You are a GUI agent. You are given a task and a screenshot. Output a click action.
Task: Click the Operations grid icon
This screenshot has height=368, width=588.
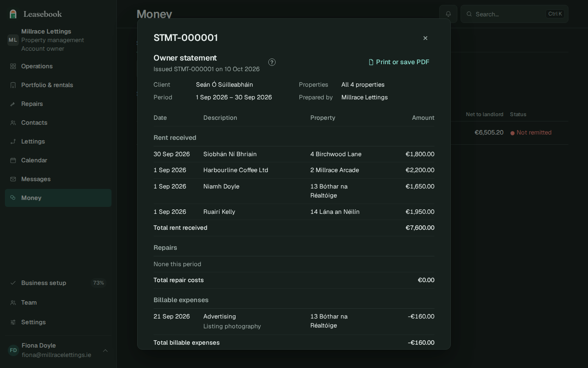click(x=13, y=66)
